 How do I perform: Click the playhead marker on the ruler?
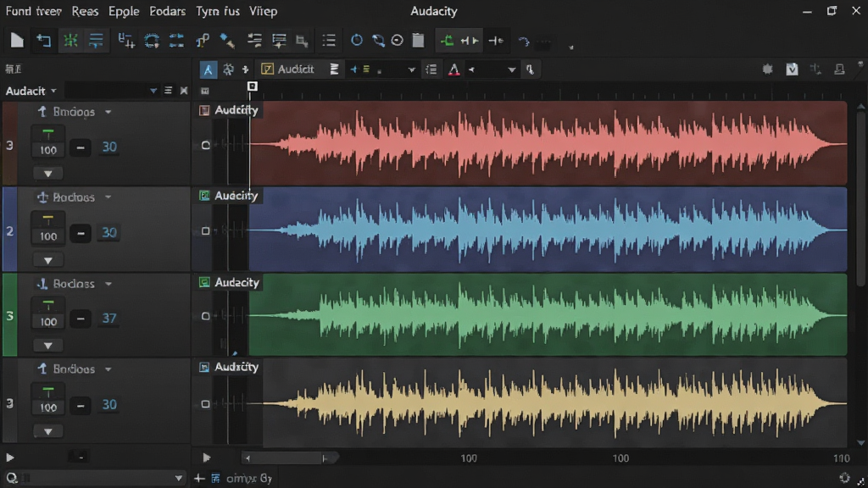pyautogui.click(x=253, y=86)
